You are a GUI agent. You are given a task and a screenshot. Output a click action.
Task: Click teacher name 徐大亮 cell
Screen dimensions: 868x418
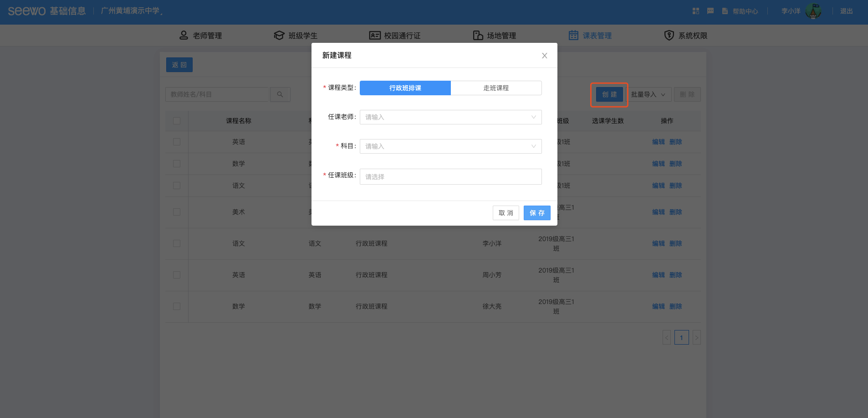pos(492,306)
